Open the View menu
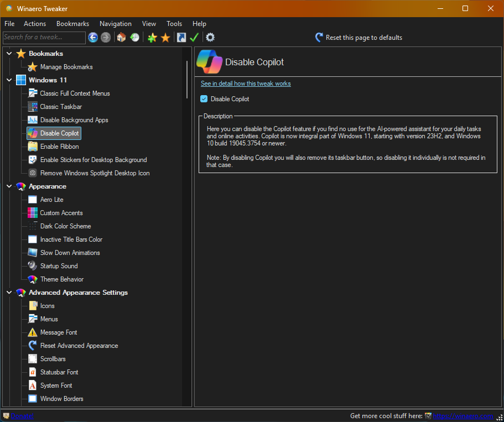 (x=149, y=24)
